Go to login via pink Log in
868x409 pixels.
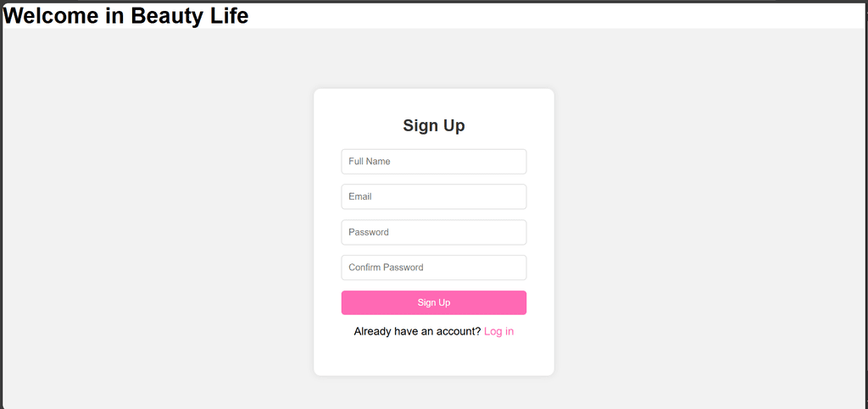tap(498, 331)
